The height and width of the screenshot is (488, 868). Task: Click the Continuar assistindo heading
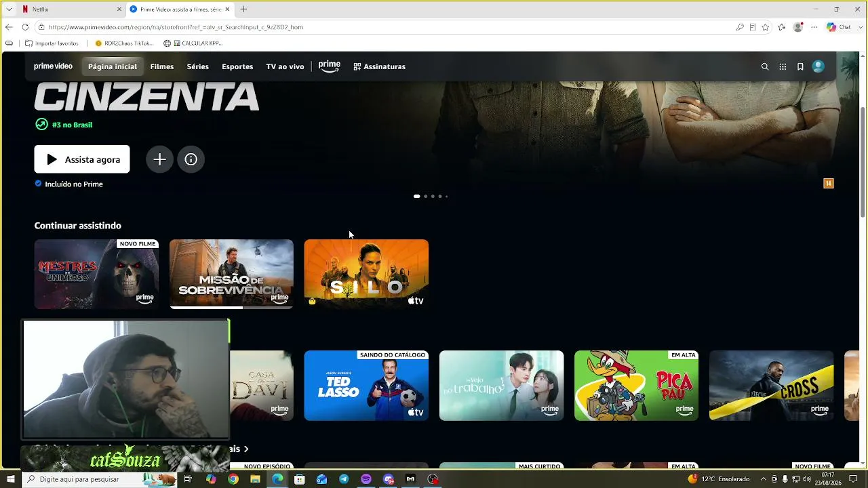click(x=78, y=226)
